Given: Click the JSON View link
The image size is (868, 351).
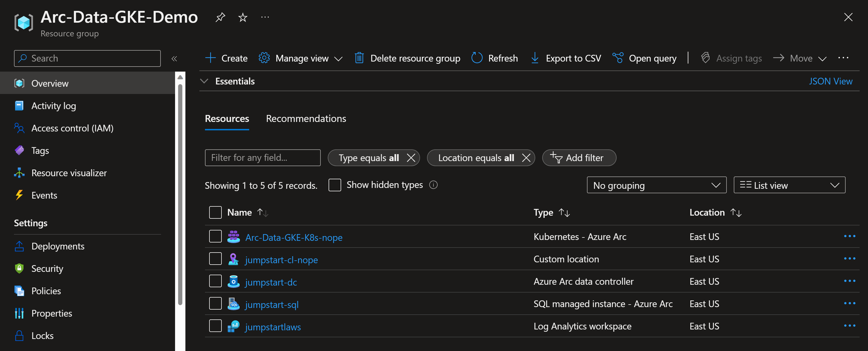Looking at the screenshot, I should pyautogui.click(x=830, y=81).
